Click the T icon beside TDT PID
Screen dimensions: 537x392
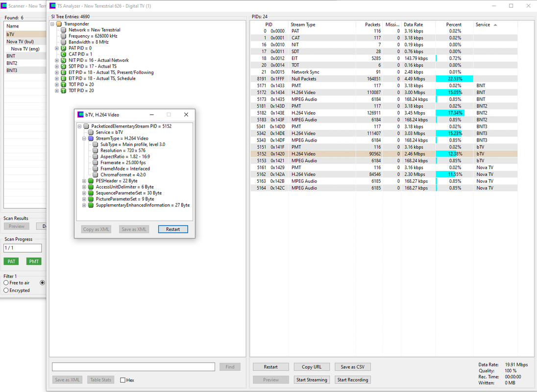63,91
